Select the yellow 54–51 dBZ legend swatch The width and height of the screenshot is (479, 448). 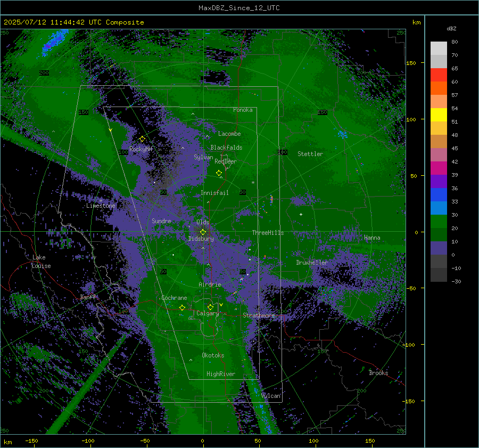[439, 115]
